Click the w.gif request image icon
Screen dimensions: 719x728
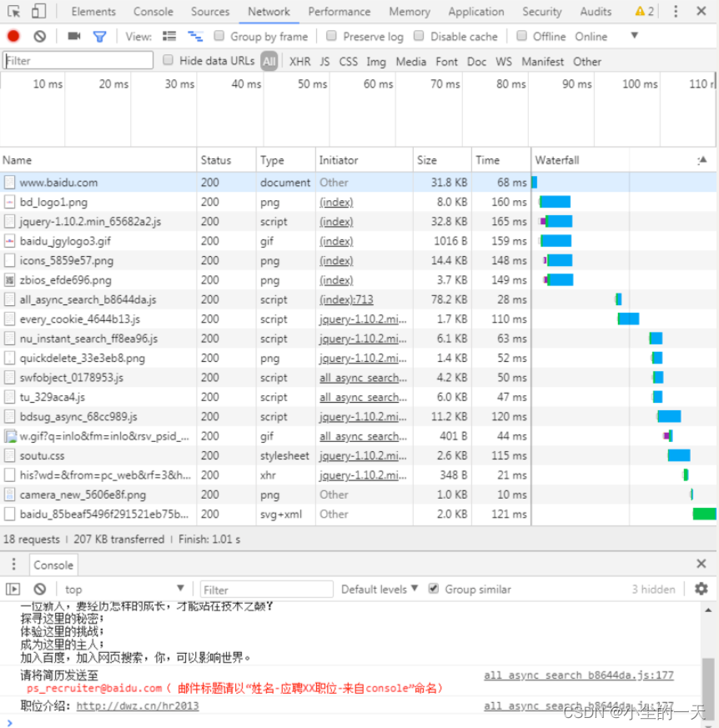coord(10,436)
